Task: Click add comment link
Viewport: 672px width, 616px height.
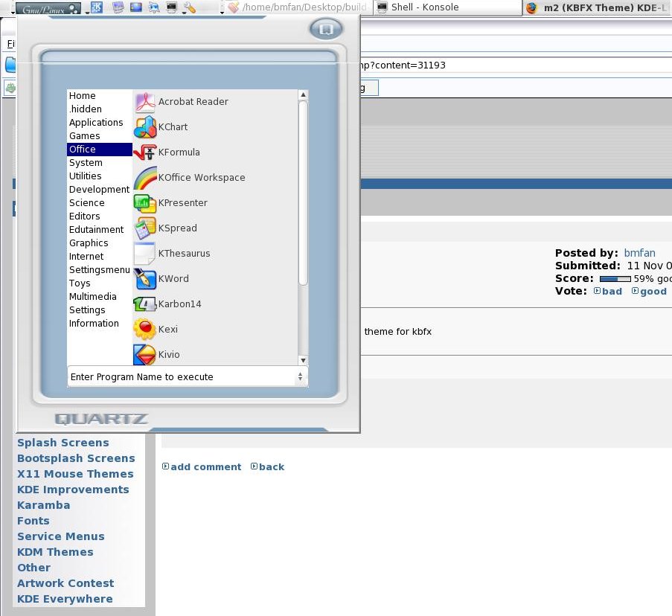Action: tap(202, 466)
